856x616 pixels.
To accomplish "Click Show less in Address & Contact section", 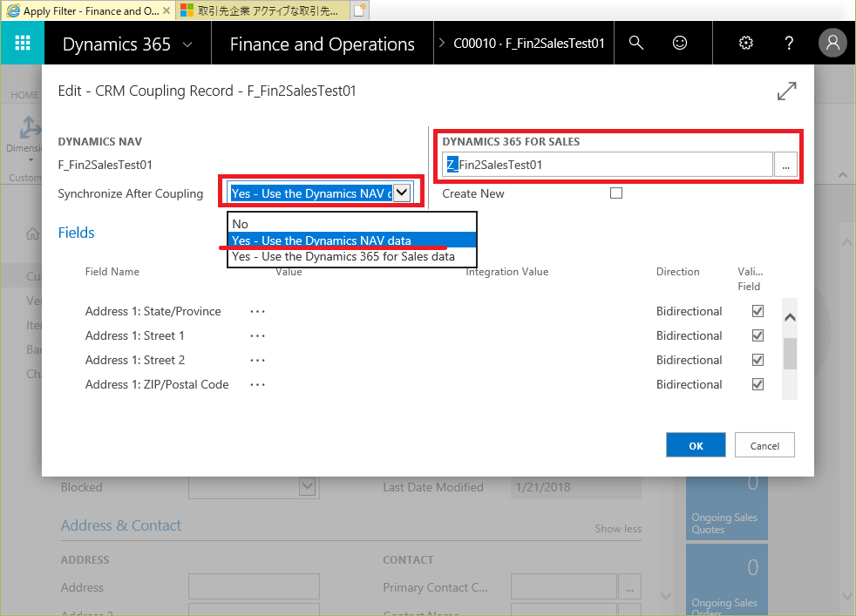I will click(618, 529).
